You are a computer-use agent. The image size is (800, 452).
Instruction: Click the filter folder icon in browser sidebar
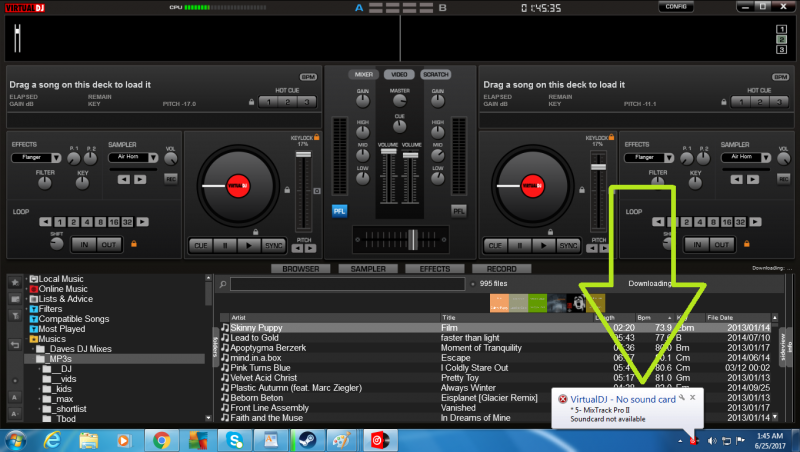(x=15, y=316)
